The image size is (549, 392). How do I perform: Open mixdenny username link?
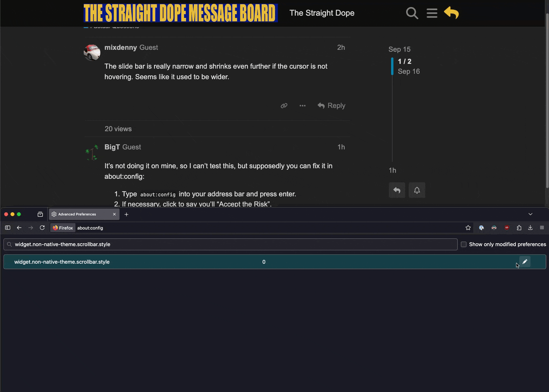coord(120,48)
